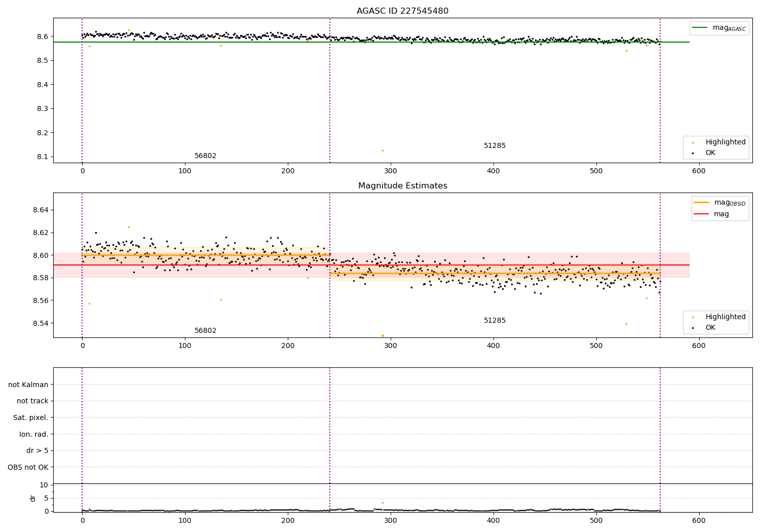Click the orange triangle marker at bottom of middle panel
Image resolution: width=760 pixels, height=532 pixels.
click(x=383, y=336)
